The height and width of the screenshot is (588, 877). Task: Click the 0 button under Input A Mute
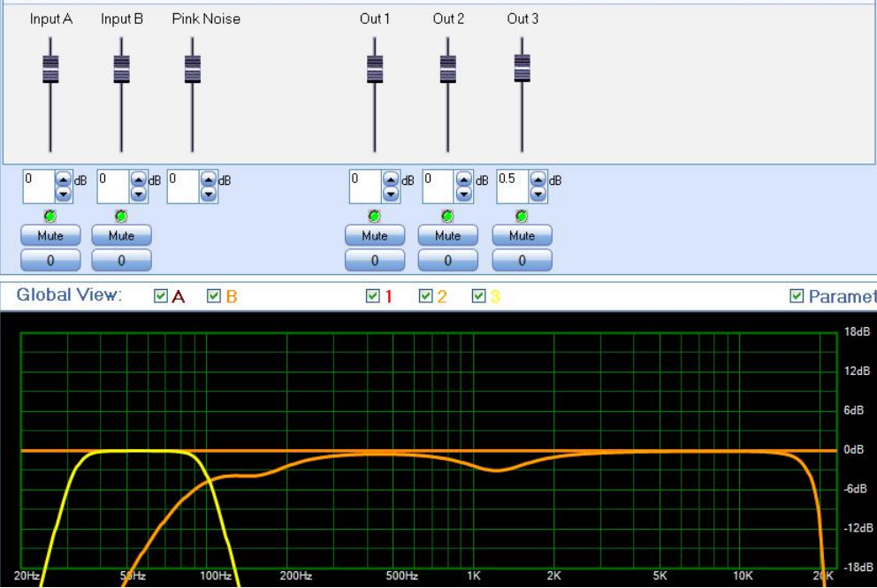[x=50, y=260]
